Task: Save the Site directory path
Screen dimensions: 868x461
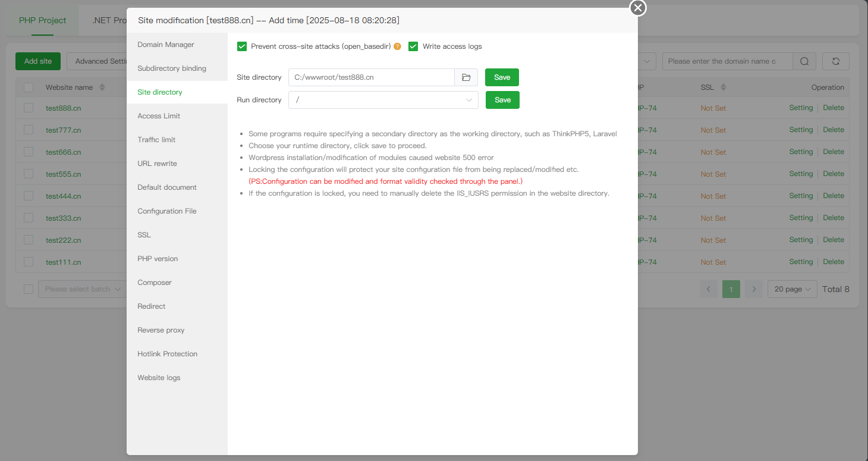Action: [502, 77]
